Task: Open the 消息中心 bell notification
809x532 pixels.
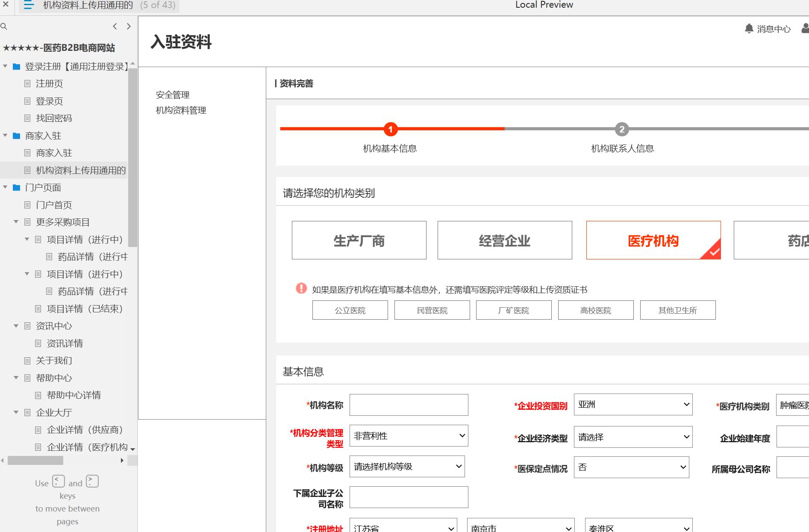Action: click(x=749, y=29)
